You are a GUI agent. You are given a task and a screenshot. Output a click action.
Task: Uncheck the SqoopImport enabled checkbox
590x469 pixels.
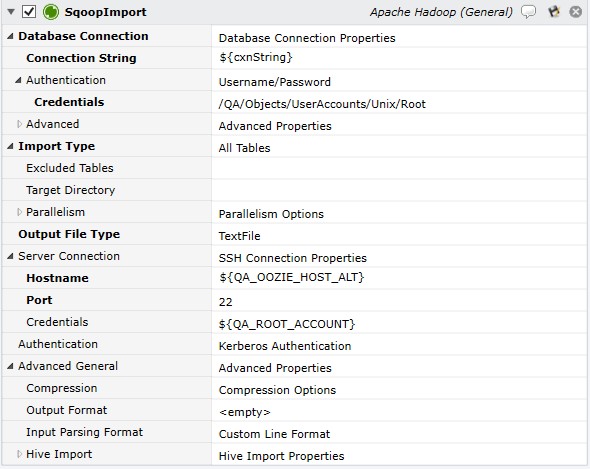point(29,12)
